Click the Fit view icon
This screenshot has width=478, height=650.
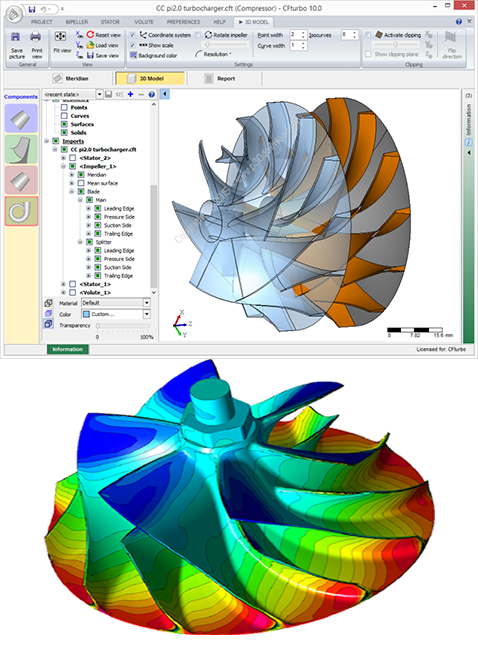tap(60, 37)
